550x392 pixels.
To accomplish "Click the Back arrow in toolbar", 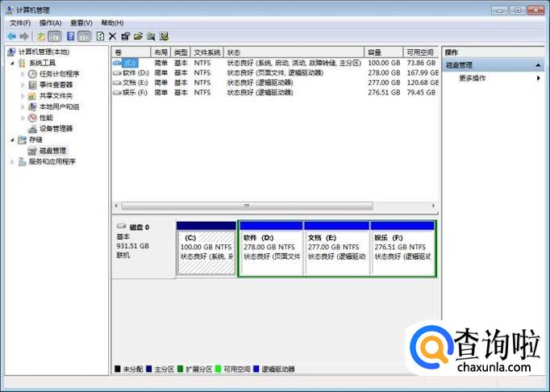I will click(x=11, y=36).
